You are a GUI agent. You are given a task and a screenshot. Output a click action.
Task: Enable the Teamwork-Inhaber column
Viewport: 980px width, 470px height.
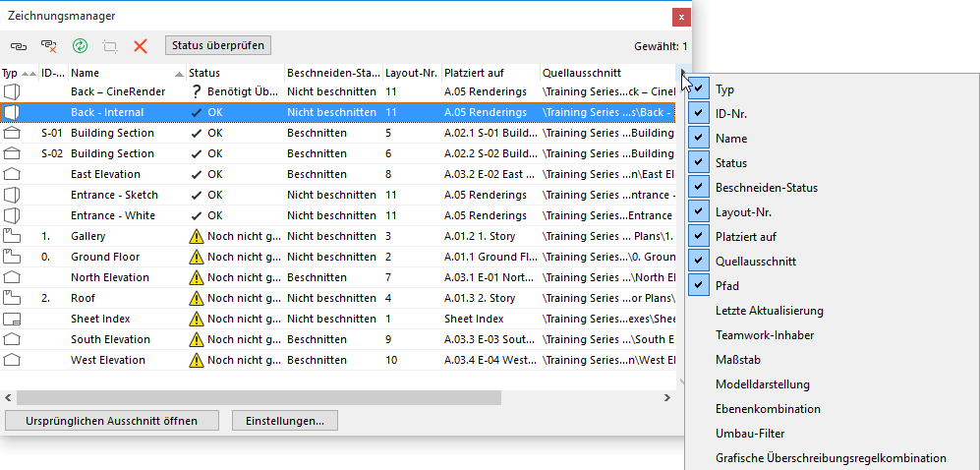click(x=765, y=335)
